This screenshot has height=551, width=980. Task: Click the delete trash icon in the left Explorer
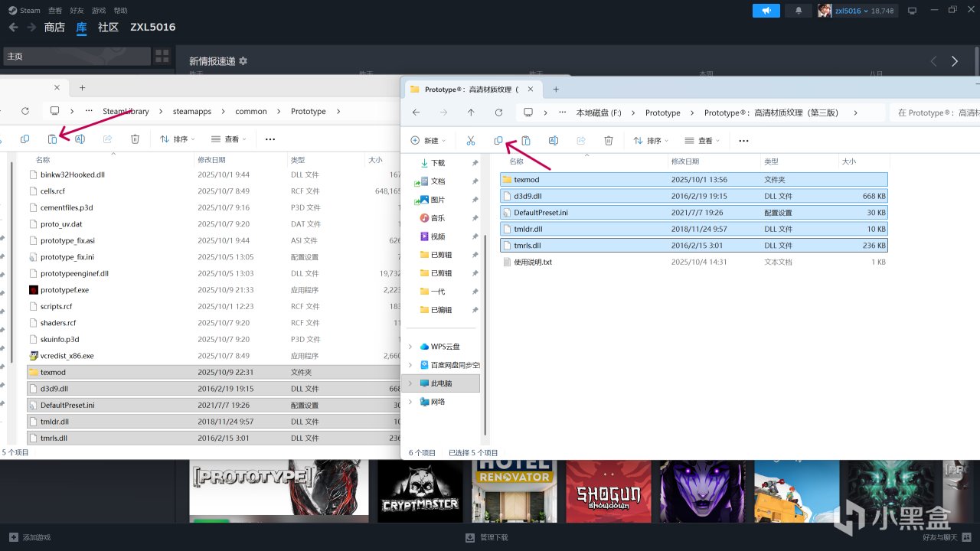[x=135, y=139]
